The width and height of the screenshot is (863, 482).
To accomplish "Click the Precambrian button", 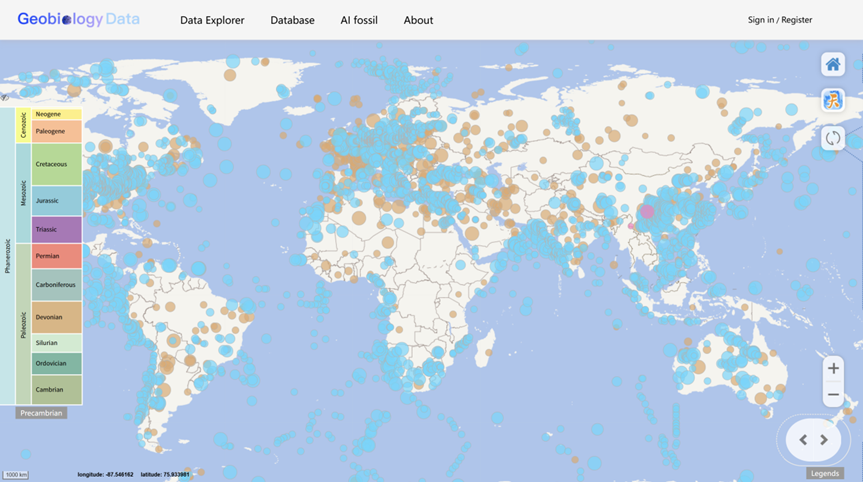I will [x=41, y=413].
